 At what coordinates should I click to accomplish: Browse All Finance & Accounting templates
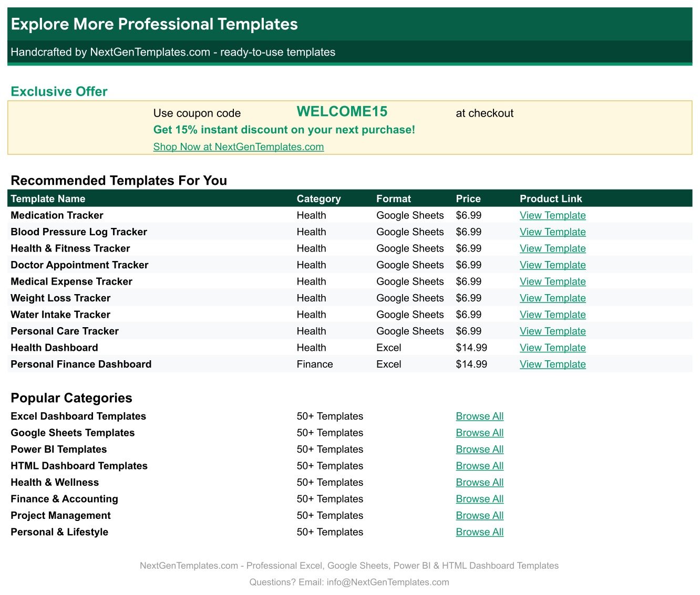pyautogui.click(x=479, y=499)
